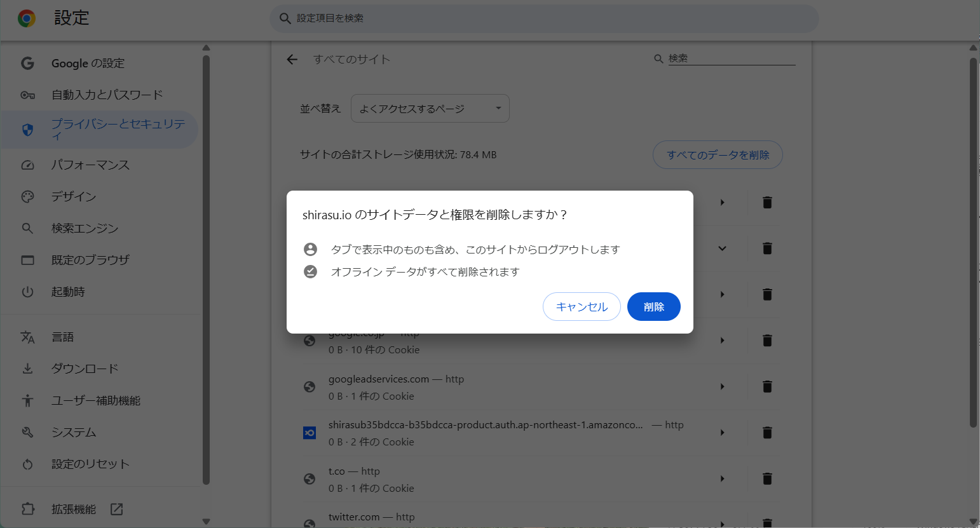Confirm deletion with the 削除 button

tap(653, 306)
